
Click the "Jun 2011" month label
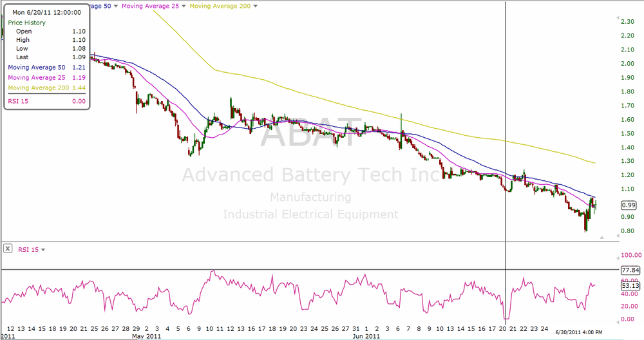pos(366,336)
